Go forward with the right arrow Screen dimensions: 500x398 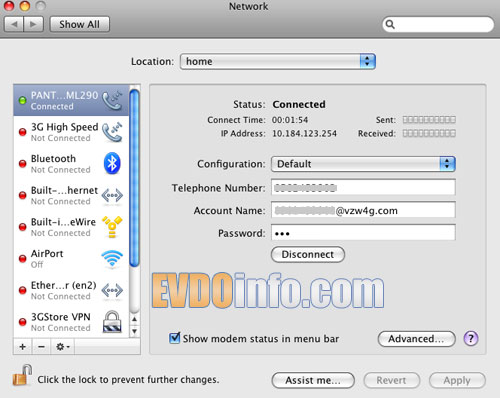click(33, 24)
